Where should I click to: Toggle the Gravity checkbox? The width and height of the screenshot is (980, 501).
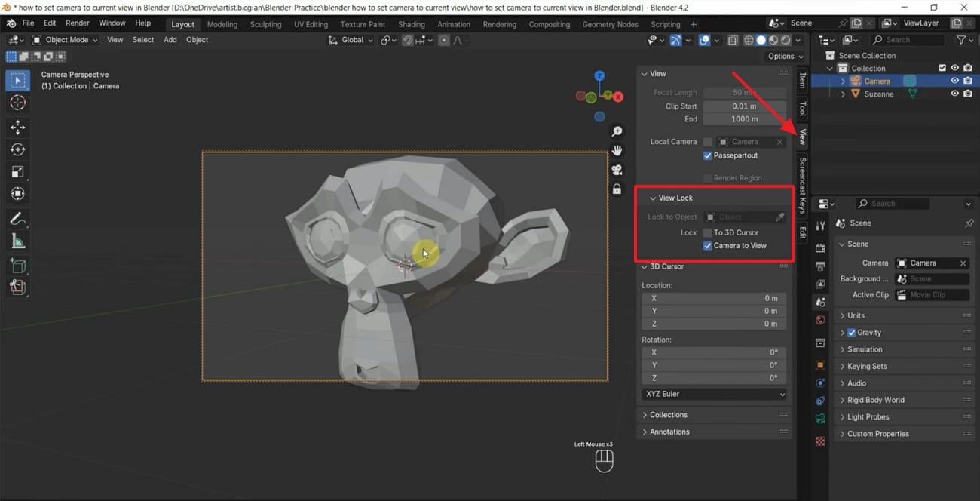pos(852,333)
